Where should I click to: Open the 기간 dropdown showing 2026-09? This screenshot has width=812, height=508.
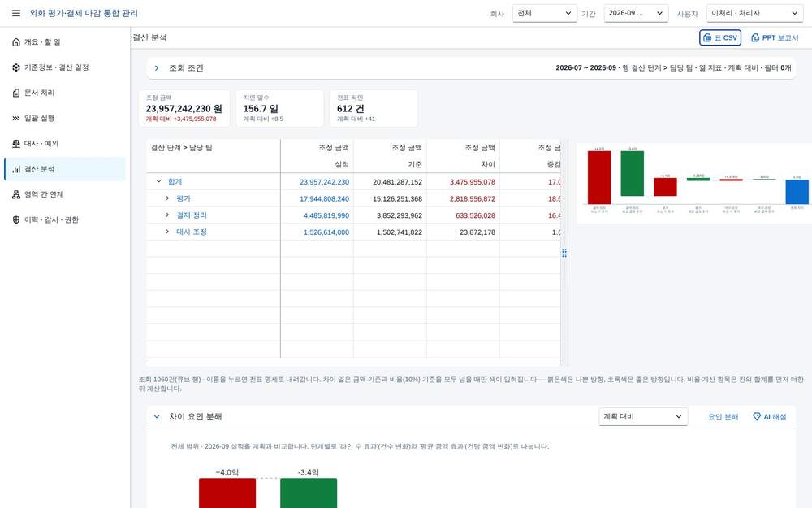636,13
